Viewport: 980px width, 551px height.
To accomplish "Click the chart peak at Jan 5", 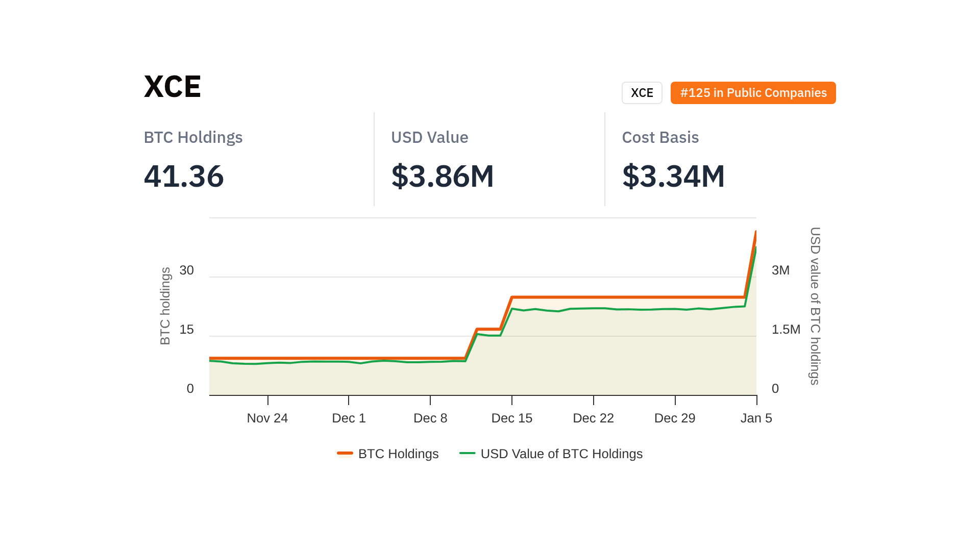I will 755,233.
